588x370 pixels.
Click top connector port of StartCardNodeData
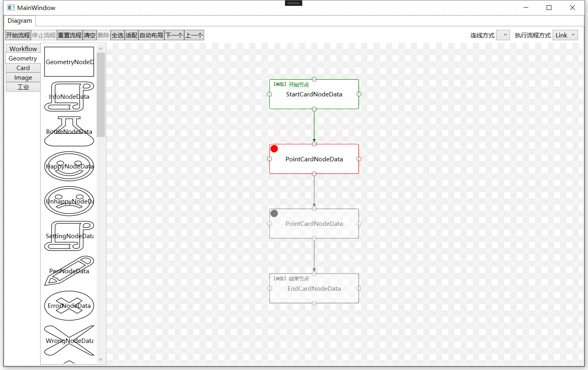314,79
